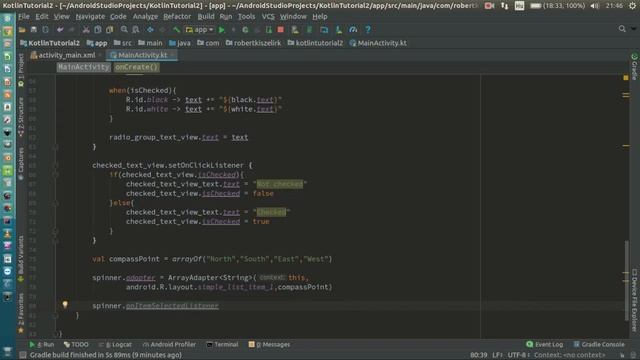Toggle the Build Variants tool window
Viewport: 640px width, 360px height.
point(21,258)
